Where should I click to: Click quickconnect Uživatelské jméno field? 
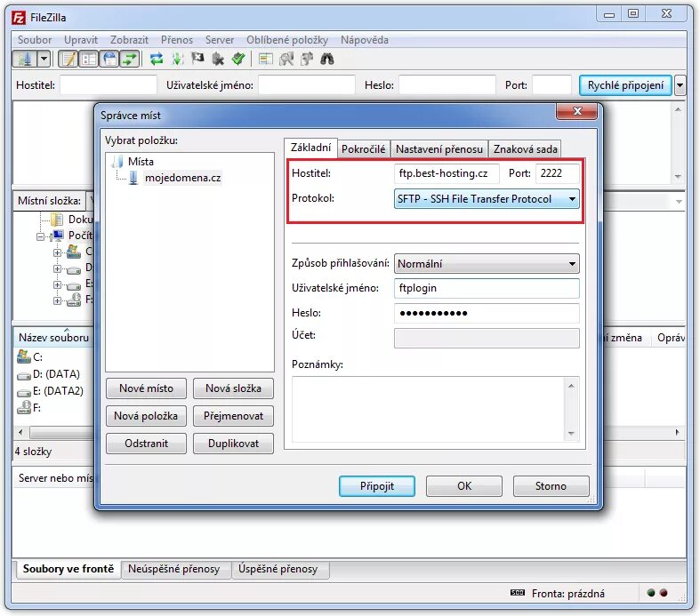pos(307,84)
